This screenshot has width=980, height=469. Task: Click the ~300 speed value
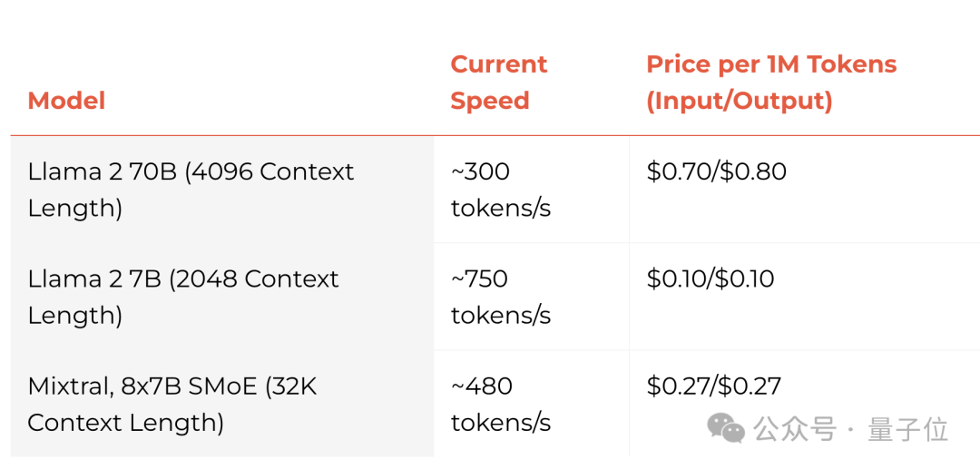pyautogui.click(x=480, y=171)
